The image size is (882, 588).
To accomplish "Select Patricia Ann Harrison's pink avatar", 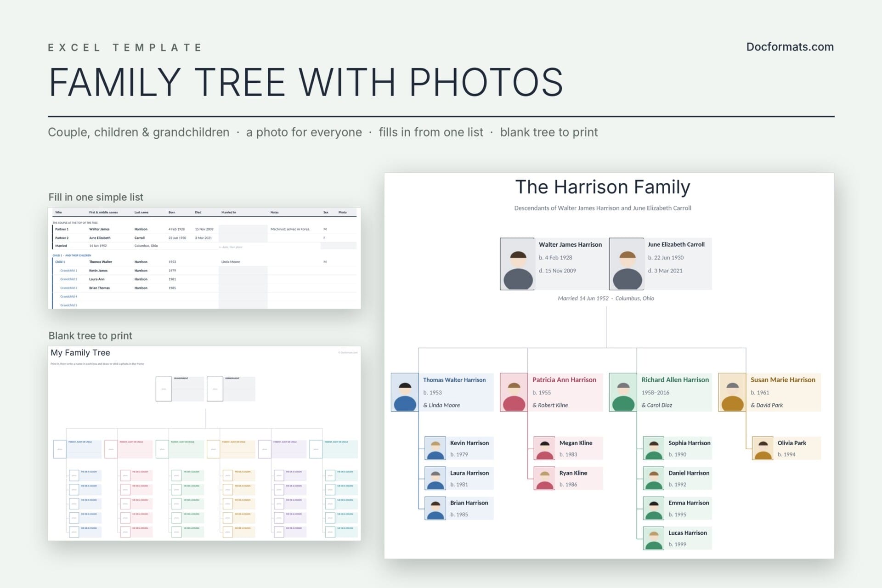I will point(514,392).
